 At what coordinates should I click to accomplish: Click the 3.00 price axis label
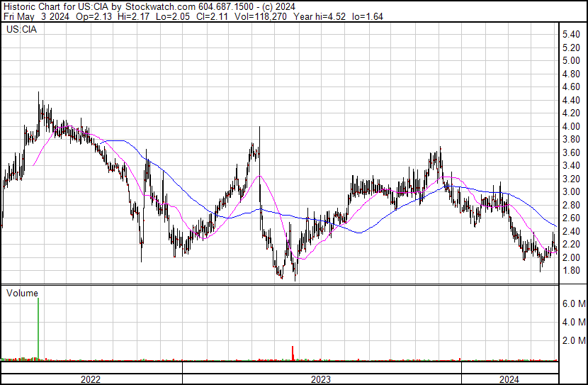pos(571,192)
